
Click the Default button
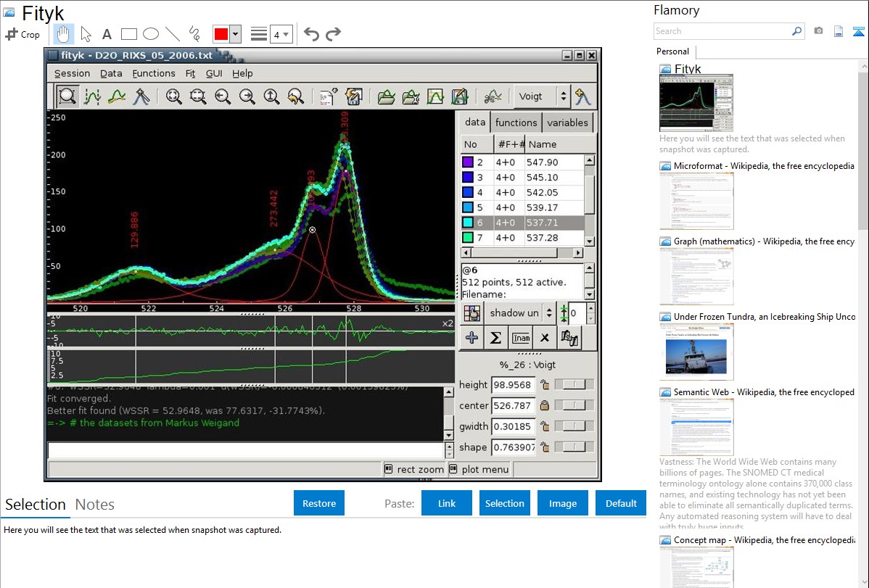621,503
